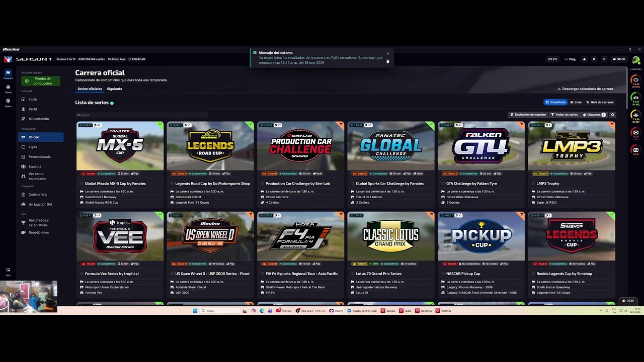Switch to the Siguiente tab

[x=114, y=89]
